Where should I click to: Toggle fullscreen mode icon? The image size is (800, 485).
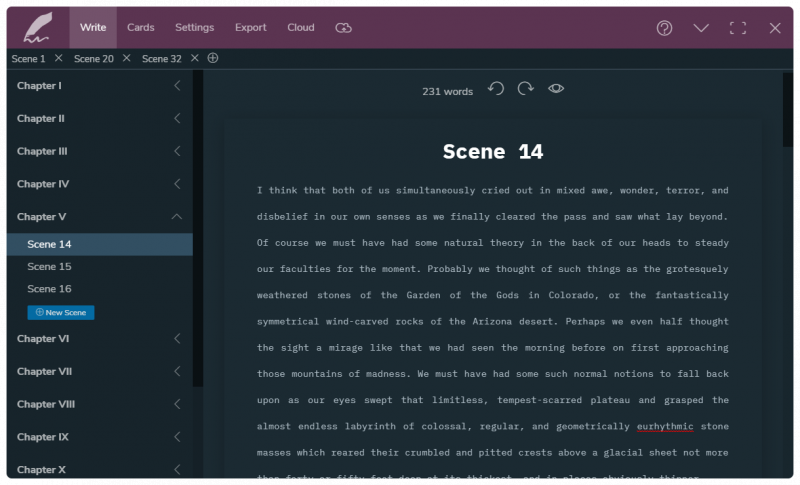click(738, 28)
